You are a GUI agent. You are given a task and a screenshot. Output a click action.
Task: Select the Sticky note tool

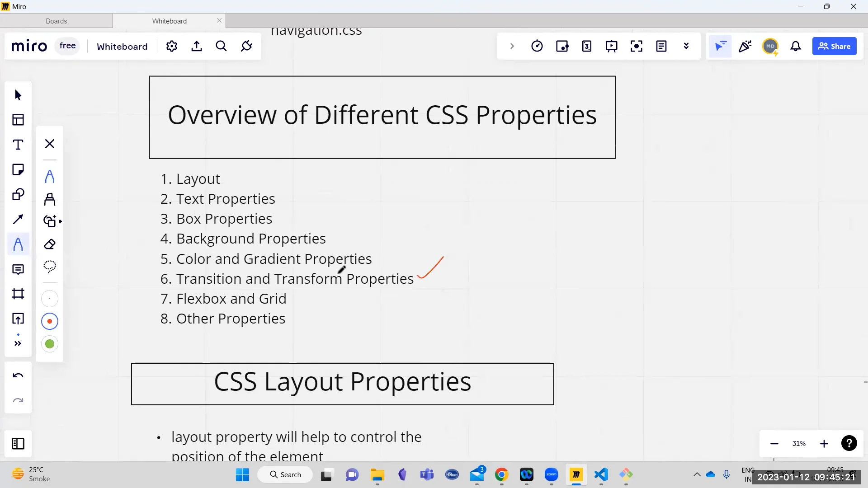pos(18,170)
